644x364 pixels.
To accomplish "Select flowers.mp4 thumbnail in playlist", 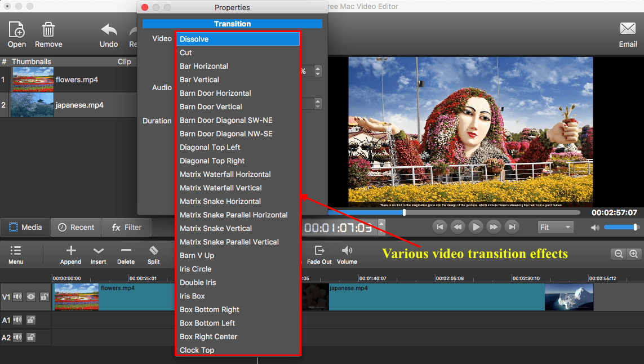I will click(33, 79).
